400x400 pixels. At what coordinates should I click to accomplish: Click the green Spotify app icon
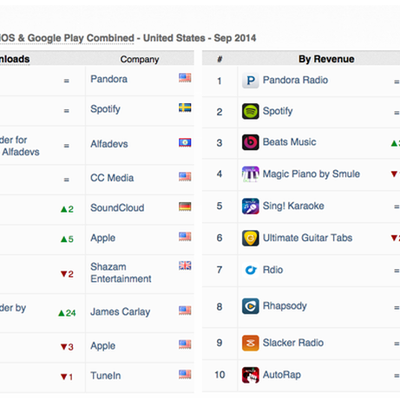tap(250, 111)
